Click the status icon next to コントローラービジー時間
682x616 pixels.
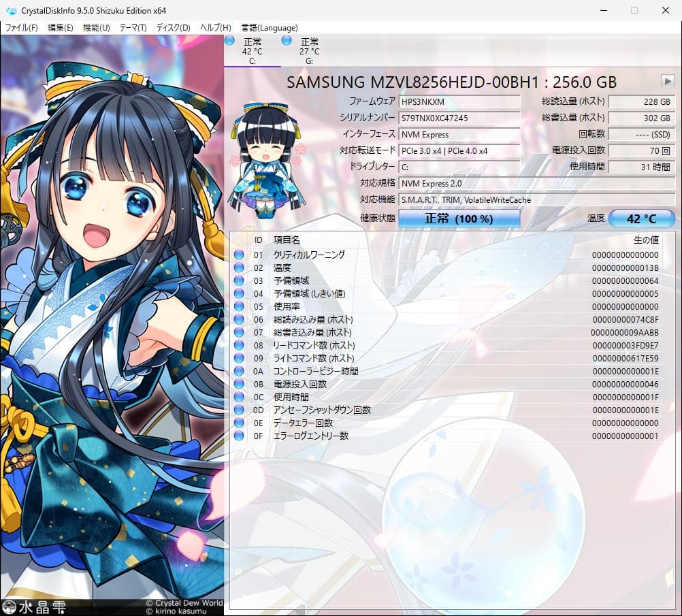(239, 371)
